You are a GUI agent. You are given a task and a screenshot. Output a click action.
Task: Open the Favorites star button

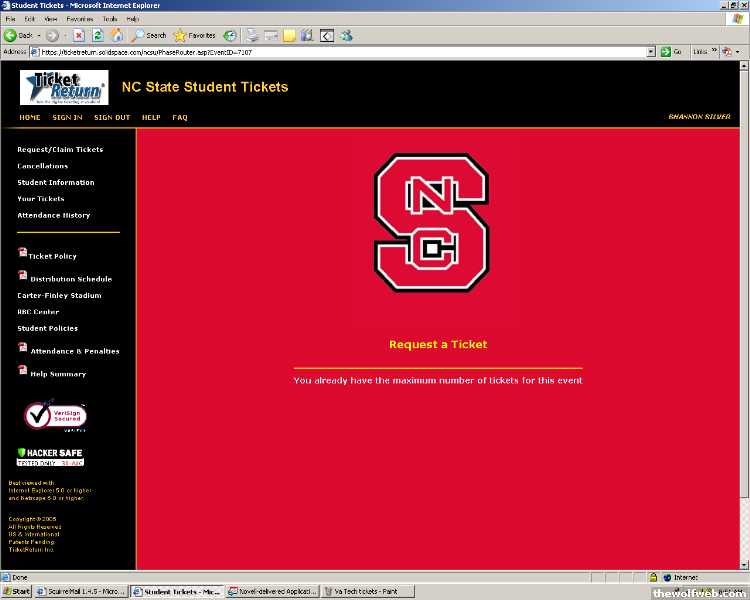point(194,35)
